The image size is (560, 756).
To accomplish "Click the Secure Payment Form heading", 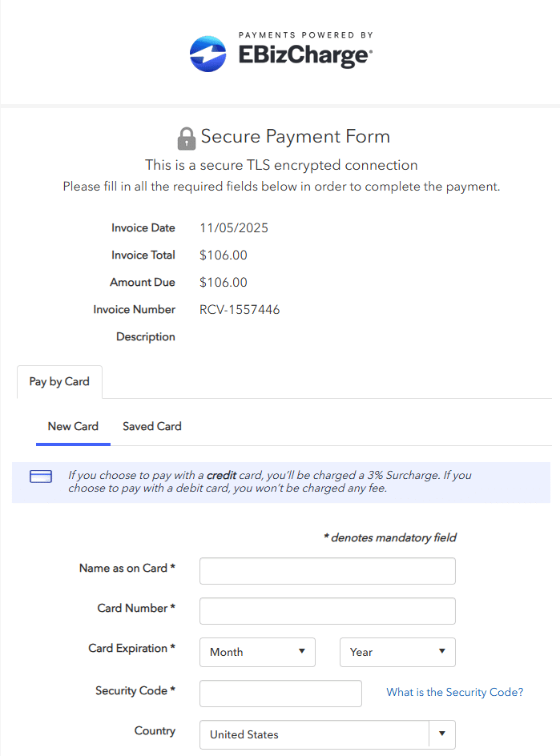I will [x=295, y=136].
